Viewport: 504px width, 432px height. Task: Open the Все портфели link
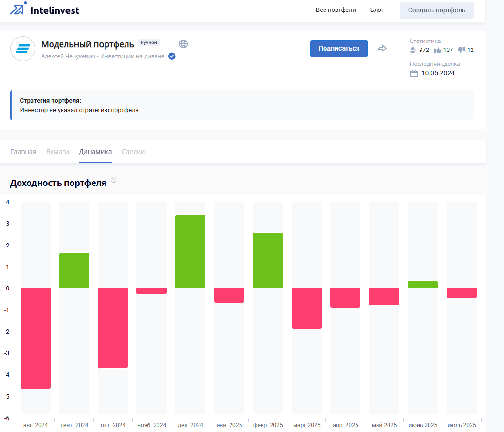[x=336, y=10]
